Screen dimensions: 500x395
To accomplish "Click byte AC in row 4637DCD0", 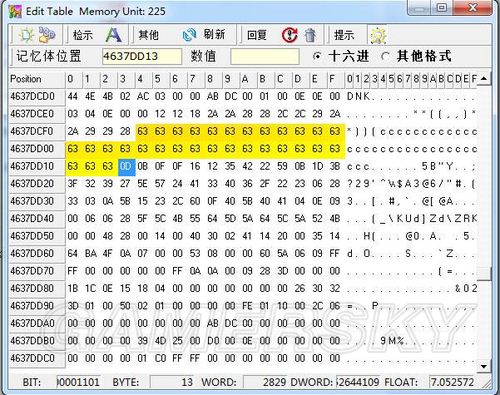I will 143,96.
